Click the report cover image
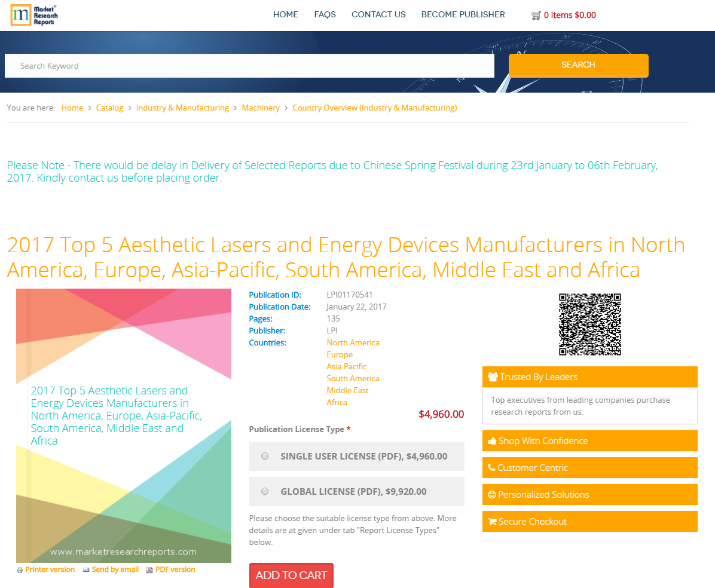The image size is (715, 588). click(x=124, y=425)
